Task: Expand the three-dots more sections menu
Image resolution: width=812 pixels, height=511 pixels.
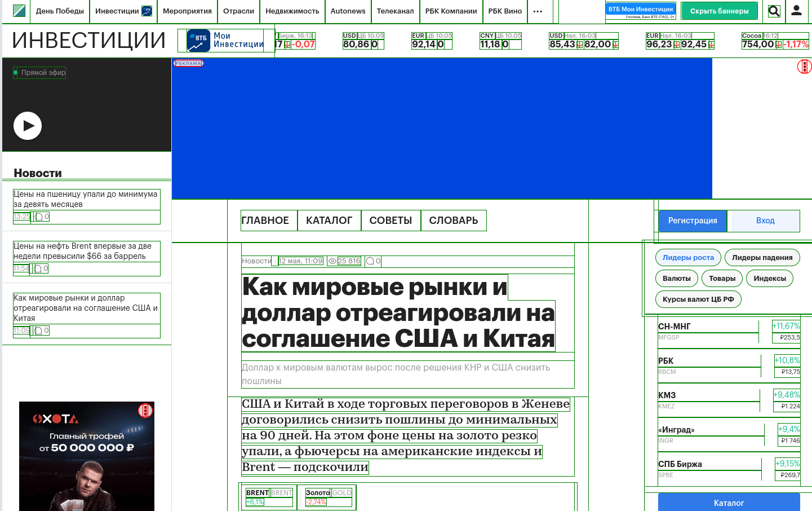Action: pyautogui.click(x=538, y=11)
